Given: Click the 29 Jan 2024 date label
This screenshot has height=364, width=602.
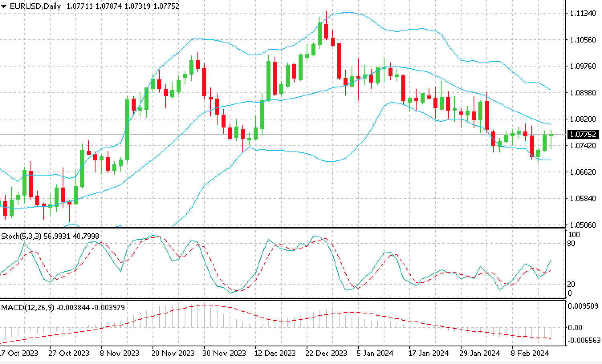Looking at the screenshot, I should (480, 353).
